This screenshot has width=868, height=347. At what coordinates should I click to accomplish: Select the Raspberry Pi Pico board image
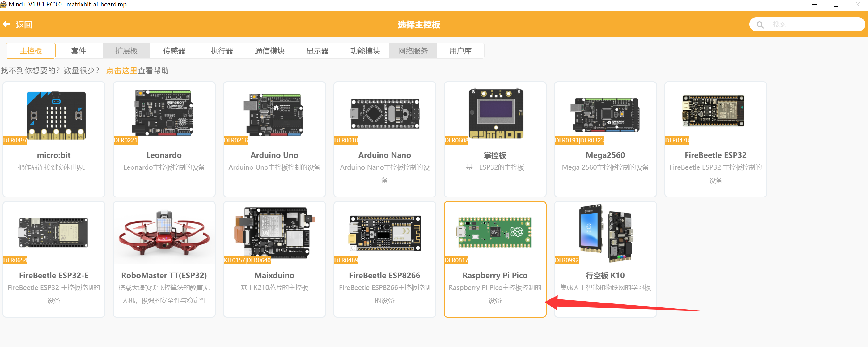coord(494,232)
